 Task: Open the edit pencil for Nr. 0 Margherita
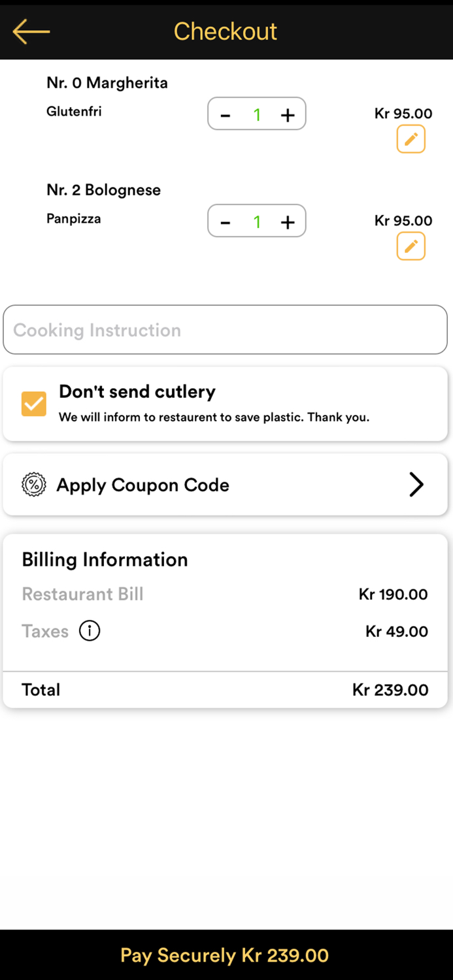pyautogui.click(x=411, y=139)
